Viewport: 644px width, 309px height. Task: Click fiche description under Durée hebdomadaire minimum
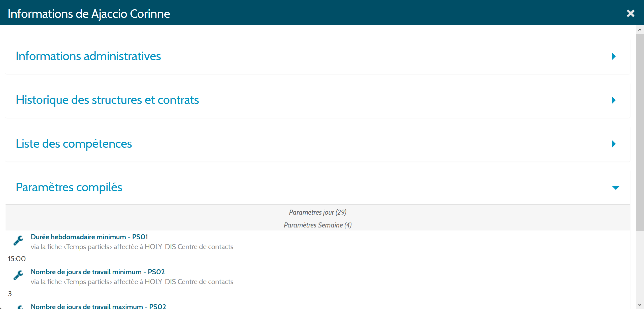click(132, 247)
